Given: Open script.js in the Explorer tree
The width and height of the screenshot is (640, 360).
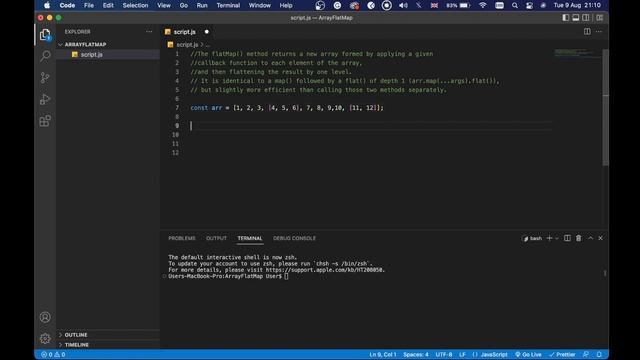Looking at the screenshot, I should pos(91,54).
